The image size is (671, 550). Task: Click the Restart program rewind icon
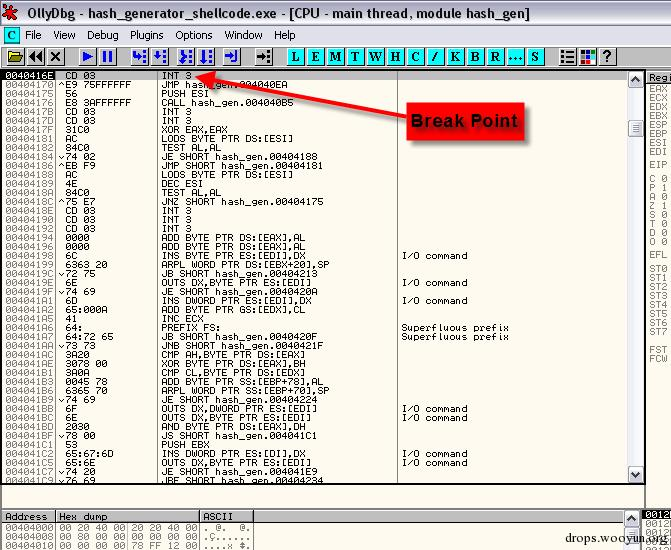coord(36,56)
